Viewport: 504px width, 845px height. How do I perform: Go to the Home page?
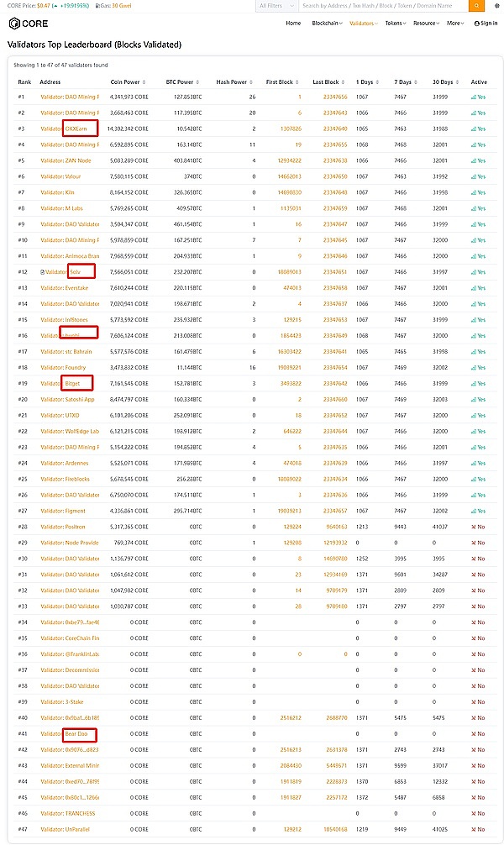(x=293, y=24)
